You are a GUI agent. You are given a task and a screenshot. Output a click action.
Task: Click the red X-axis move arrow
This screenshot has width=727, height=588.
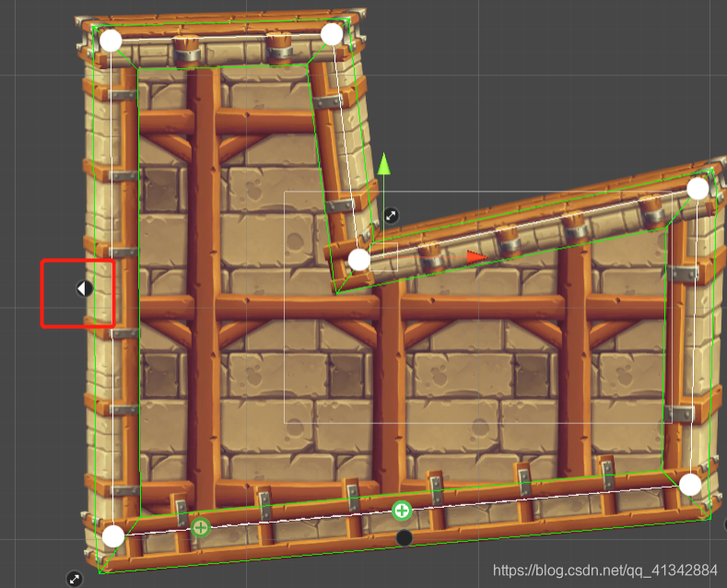coord(476,257)
